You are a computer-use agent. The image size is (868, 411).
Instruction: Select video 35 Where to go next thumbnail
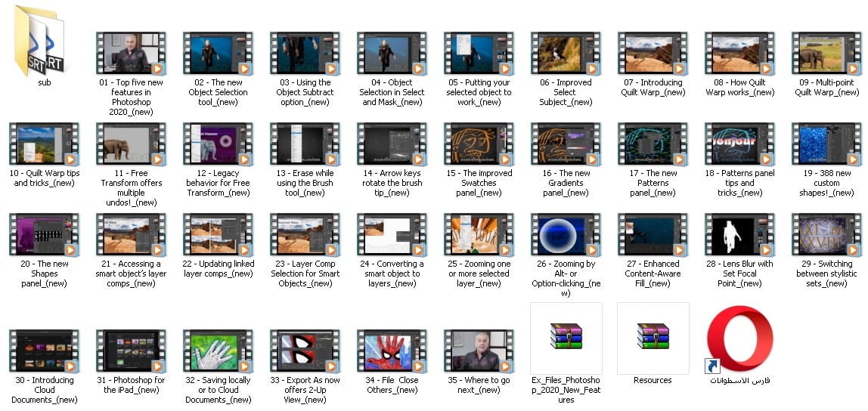tap(479, 351)
